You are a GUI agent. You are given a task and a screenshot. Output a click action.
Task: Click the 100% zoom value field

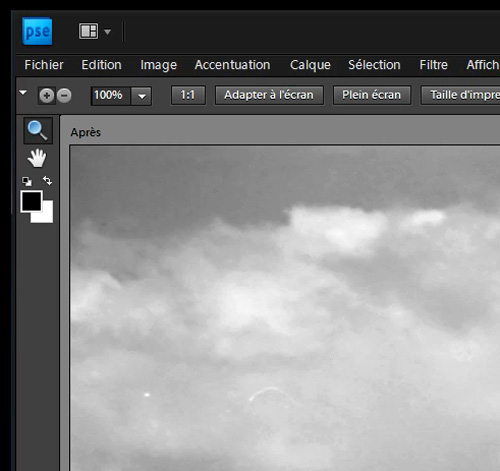click(111, 96)
